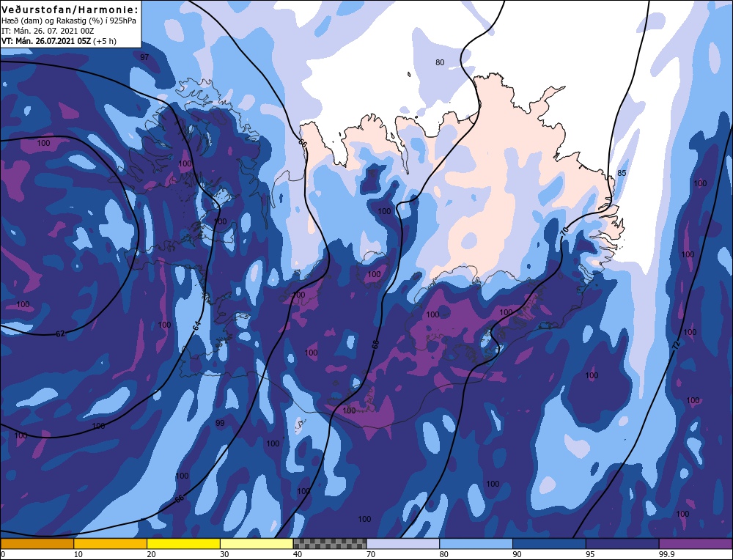Click the '40' label on the legend scale
Screen dimensions: 733x560
tap(298, 554)
